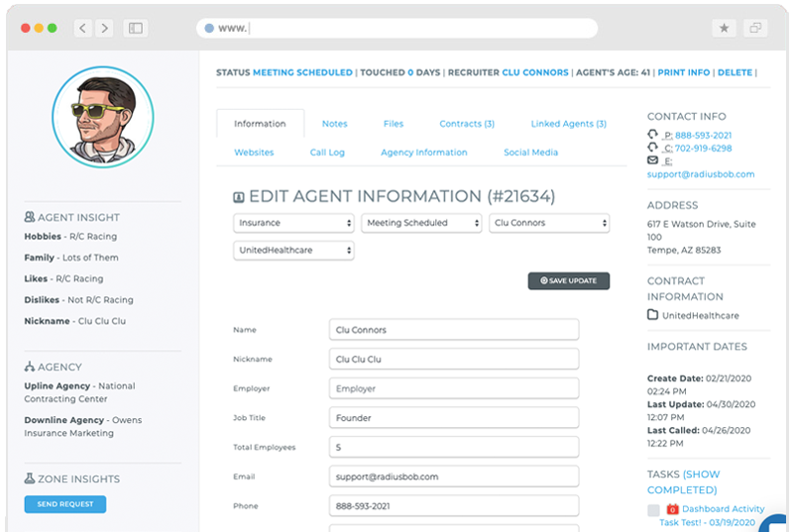Click the envelope email icon
The image size is (793, 532).
(x=653, y=160)
